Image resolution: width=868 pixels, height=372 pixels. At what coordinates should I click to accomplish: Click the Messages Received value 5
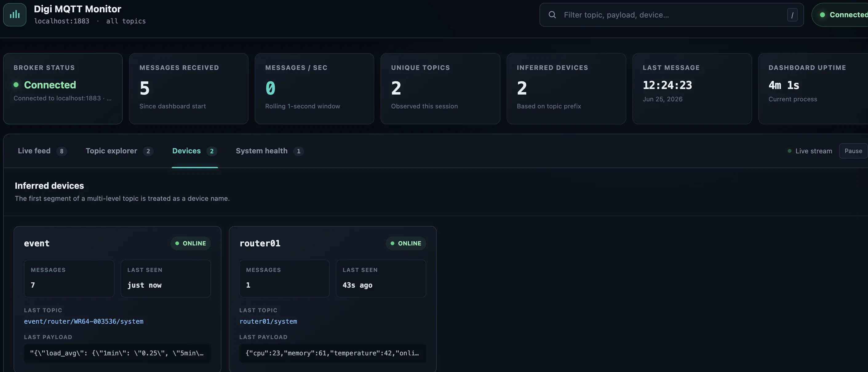coord(145,88)
